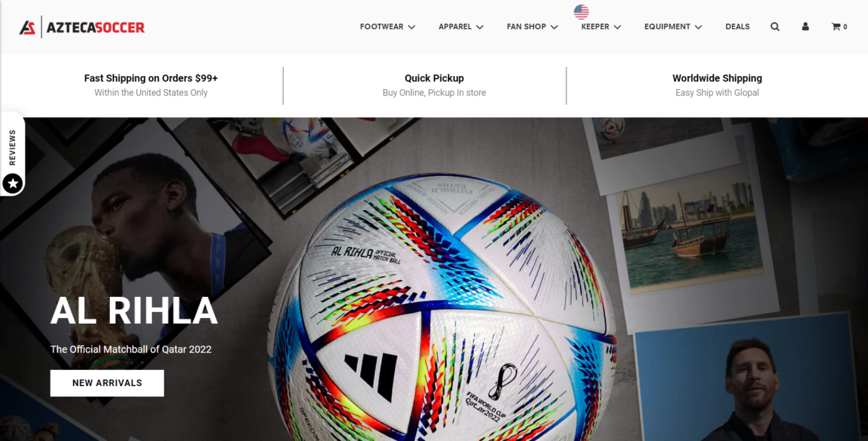This screenshot has height=441, width=868.
Task: Expand the Equipment dropdown menu
Action: pyautogui.click(x=673, y=27)
